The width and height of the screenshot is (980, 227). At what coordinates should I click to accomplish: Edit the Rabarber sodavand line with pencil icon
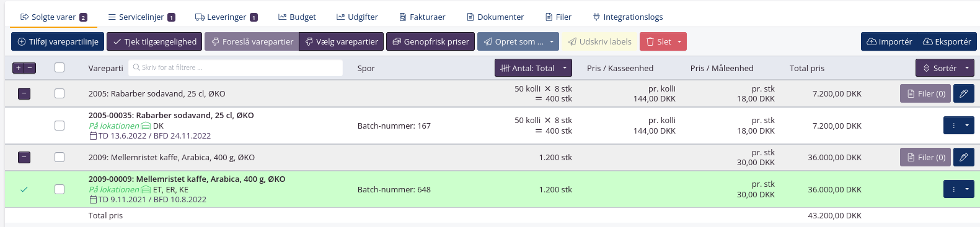point(964,93)
